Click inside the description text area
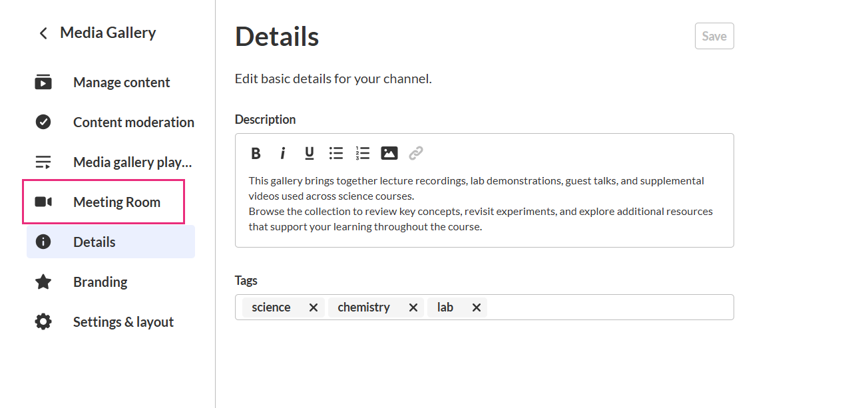868x408 pixels. coord(484,204)
